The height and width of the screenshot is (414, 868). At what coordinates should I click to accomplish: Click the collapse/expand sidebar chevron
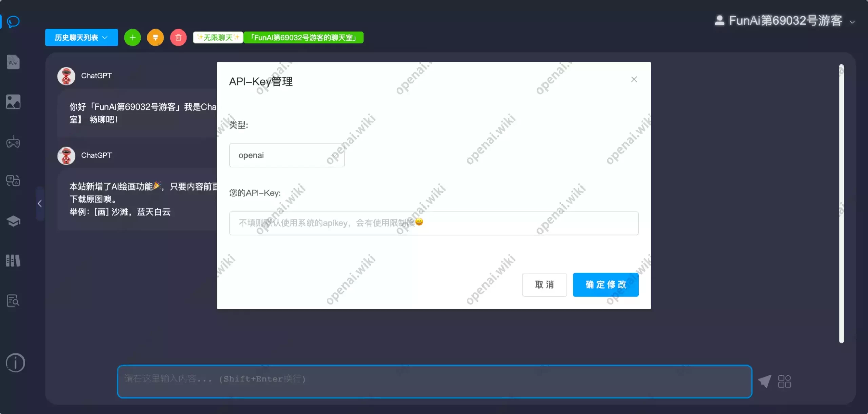(x=40, y=204)
